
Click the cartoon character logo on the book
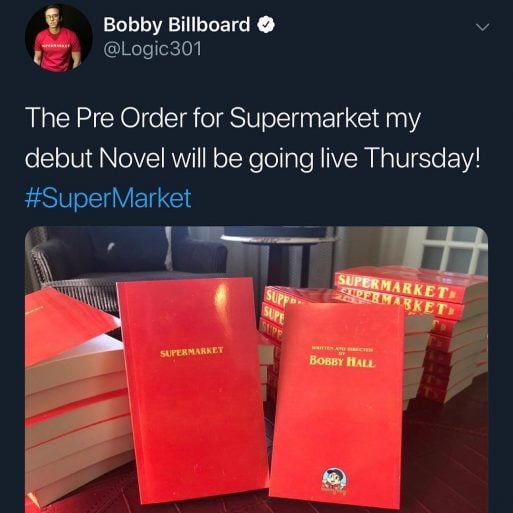335,480
